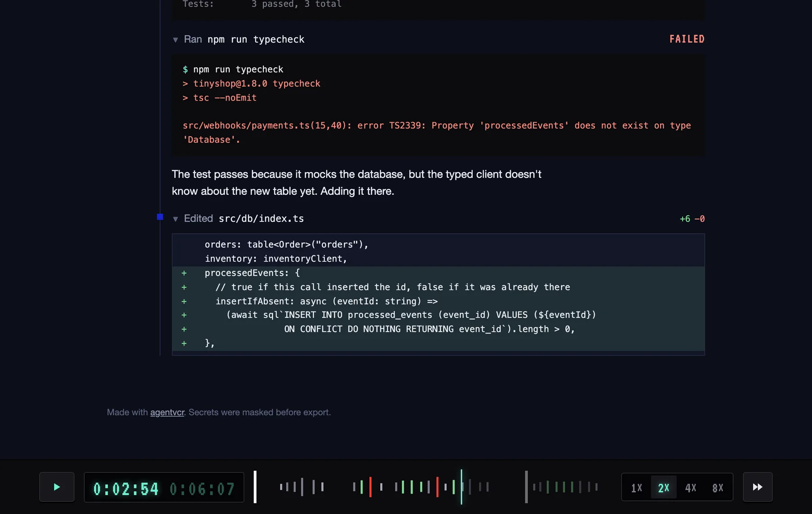The height and width of the screenshot is (514, 812).
Task: Click the blue current-step marker square
Action: point(160,217)
